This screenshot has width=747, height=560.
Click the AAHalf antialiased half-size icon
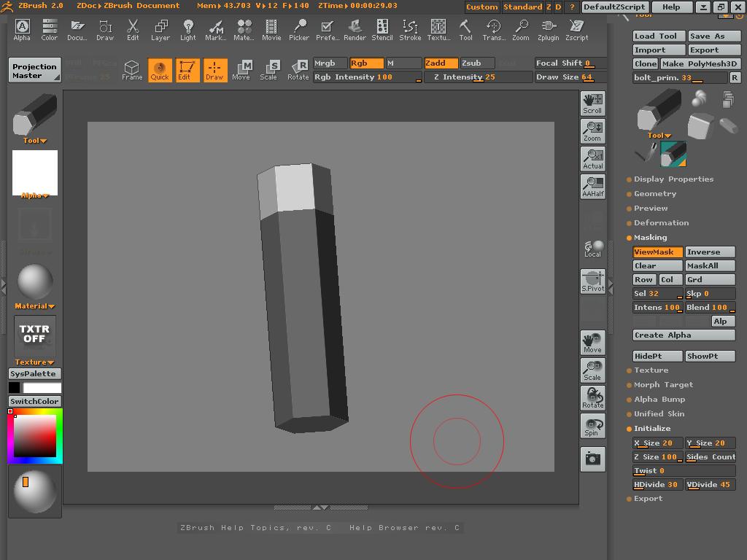click(x=592, y=187)
